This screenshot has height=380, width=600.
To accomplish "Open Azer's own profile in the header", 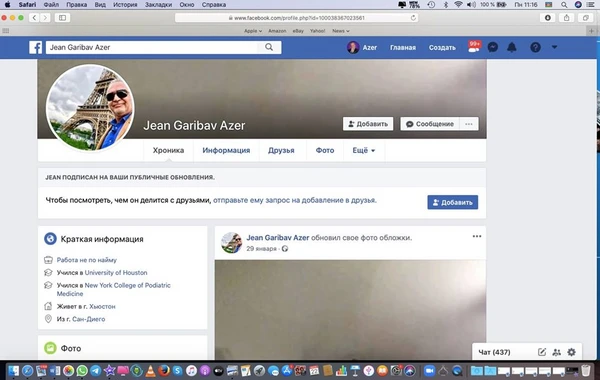I will [x=362, y=47].
